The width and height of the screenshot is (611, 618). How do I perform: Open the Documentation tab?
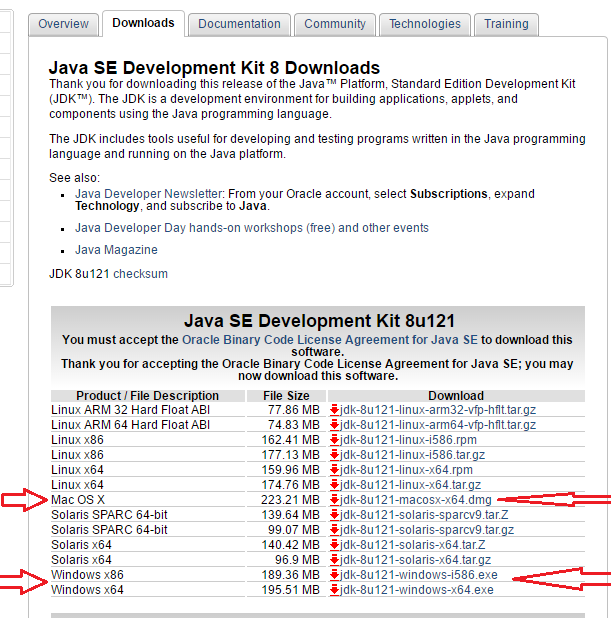(239, 24)
